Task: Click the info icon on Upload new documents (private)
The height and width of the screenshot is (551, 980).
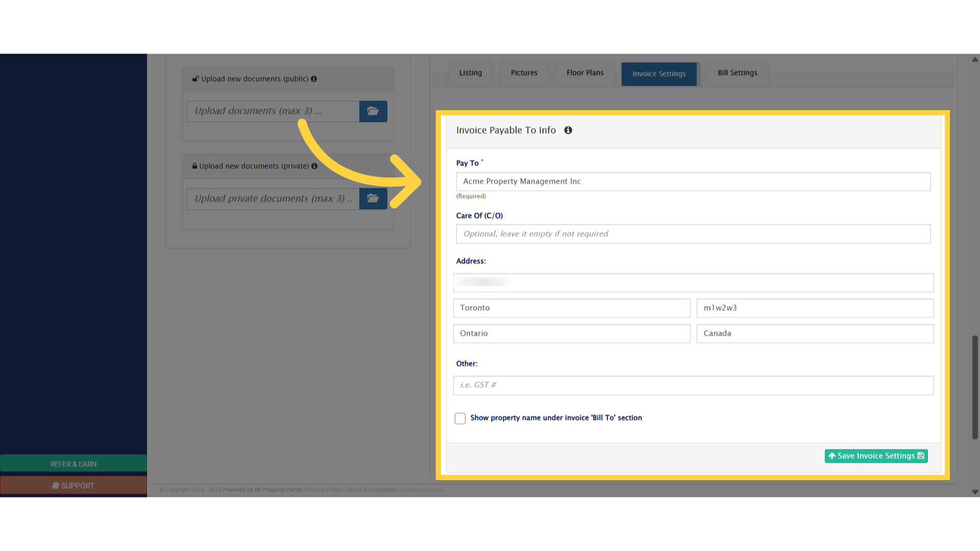Action: pyautogui.click(x=314, y=166)
